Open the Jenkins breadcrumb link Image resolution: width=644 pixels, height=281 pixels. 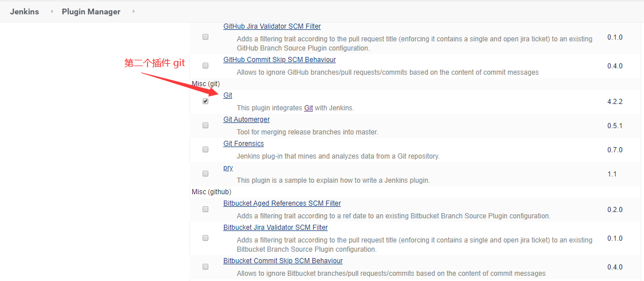(24, 11)
